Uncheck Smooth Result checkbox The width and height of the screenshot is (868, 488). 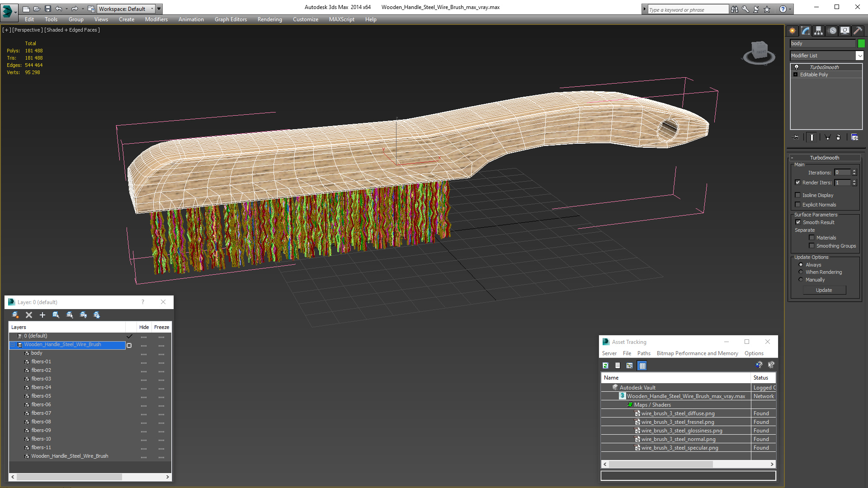pyautogui.click(x=798, y=222)
